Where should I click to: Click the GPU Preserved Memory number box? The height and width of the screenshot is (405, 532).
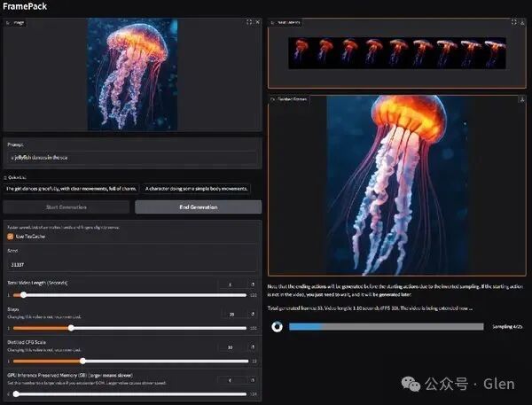coord(231,380)
